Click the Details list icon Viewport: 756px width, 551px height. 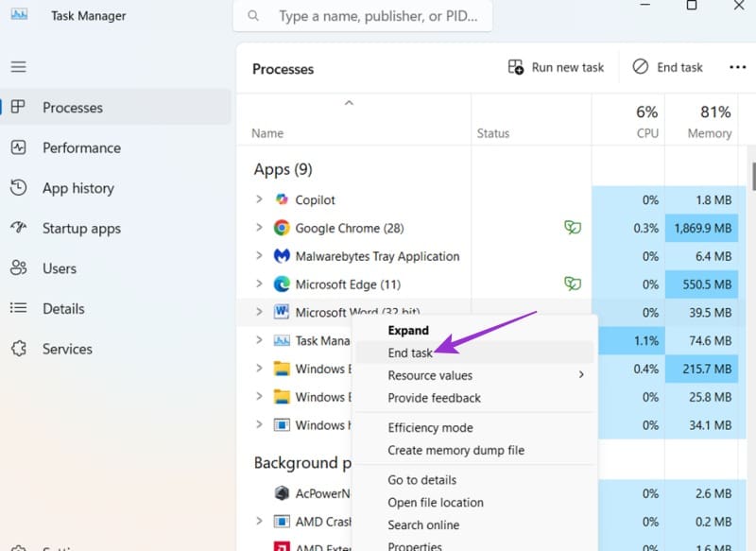coord(18,307)
